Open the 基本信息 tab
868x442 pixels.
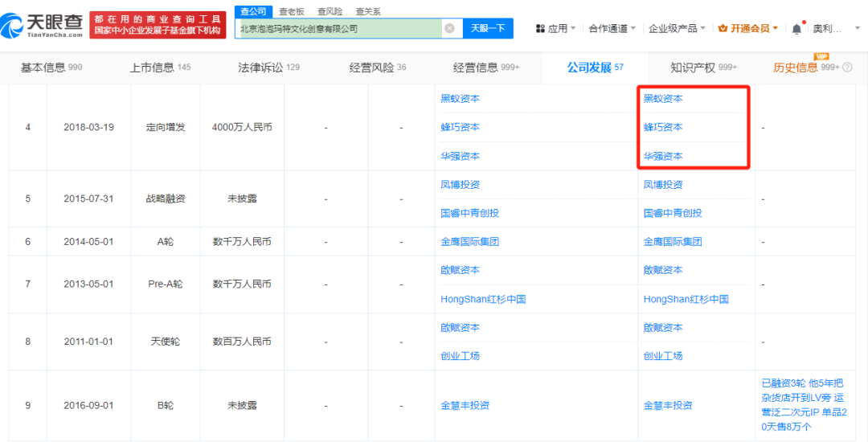pos(51,68)
